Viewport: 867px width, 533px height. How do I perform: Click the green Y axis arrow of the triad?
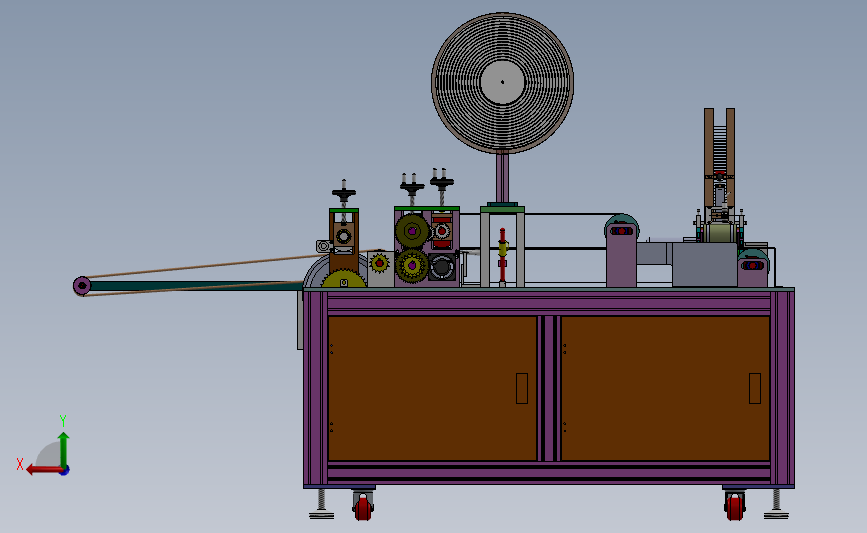point(64,449)
